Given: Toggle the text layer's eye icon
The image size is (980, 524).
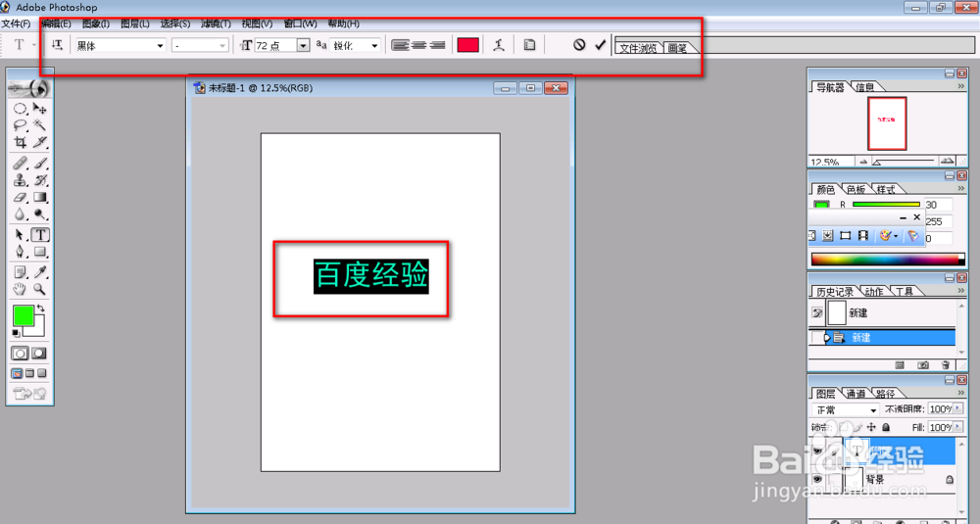Looking at the screenshot, I should [817, 451].
